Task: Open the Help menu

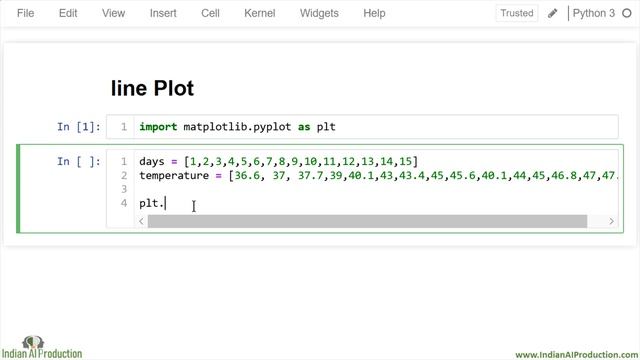Action: [x=374, y=13]
